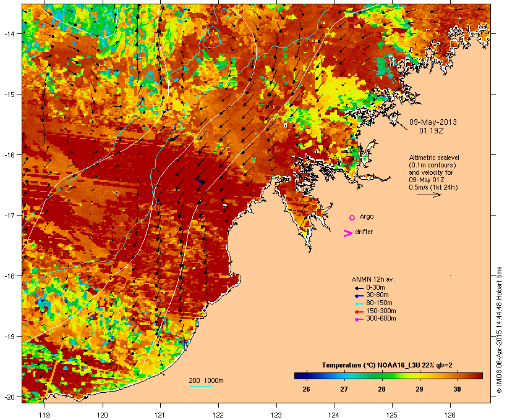Click the latitude axis label -18

click(x=9, y=276)
